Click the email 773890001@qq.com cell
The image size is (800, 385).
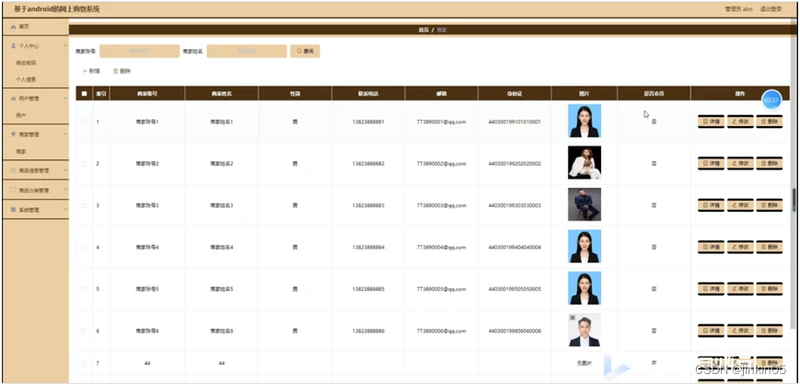click(441, 122)
